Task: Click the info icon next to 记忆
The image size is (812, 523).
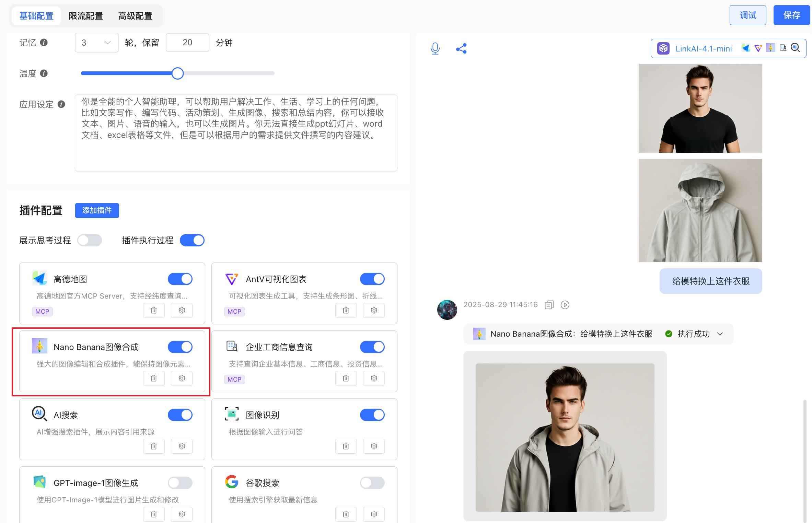Action: click(x=44, y=42)
